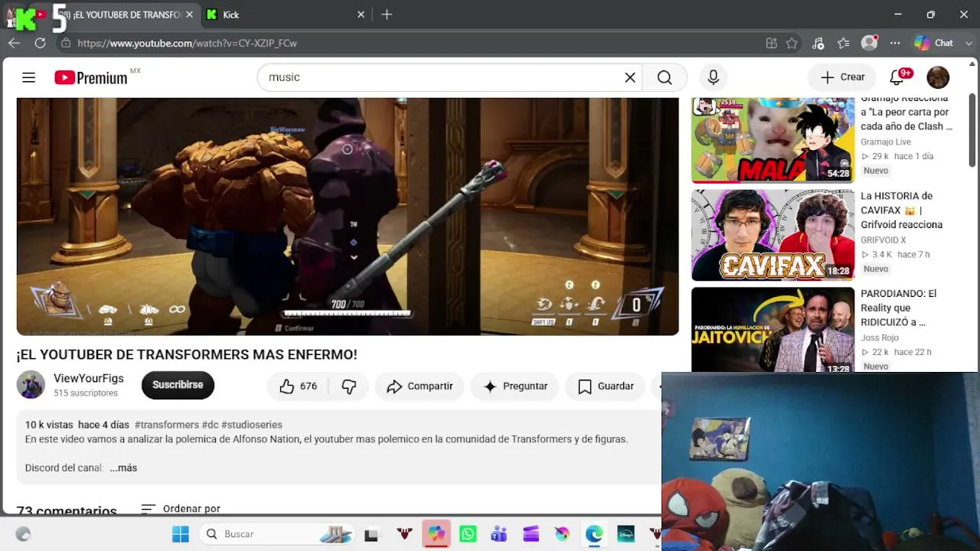Submit the YouTube search with magnifier button
980x551 pixels.
click(x=665, y=77)
